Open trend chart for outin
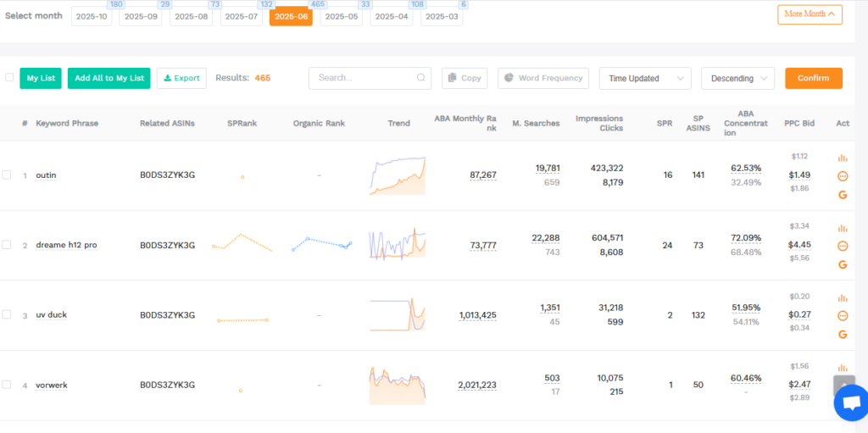The height and width of the screenshot is (433, 868). 398,176
